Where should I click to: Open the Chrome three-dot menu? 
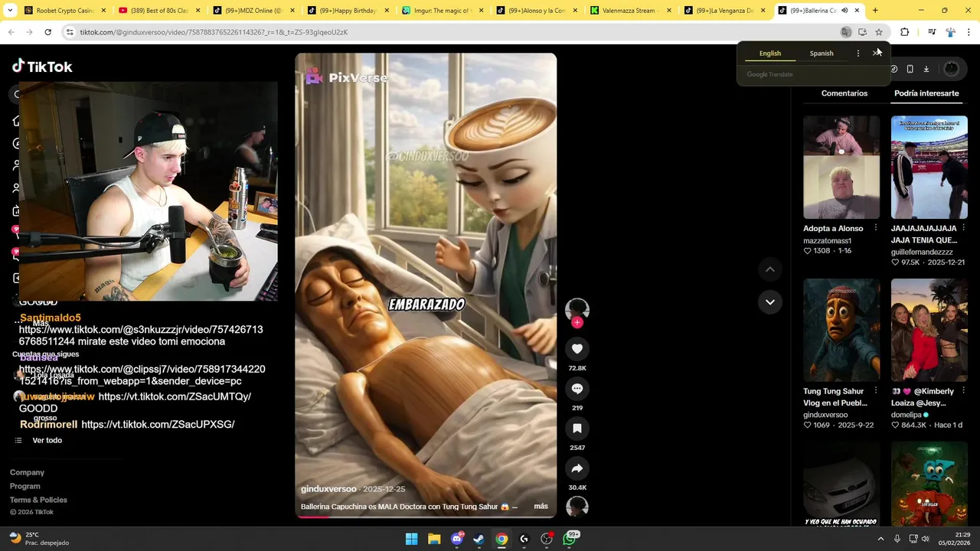[x=969, y=32]
